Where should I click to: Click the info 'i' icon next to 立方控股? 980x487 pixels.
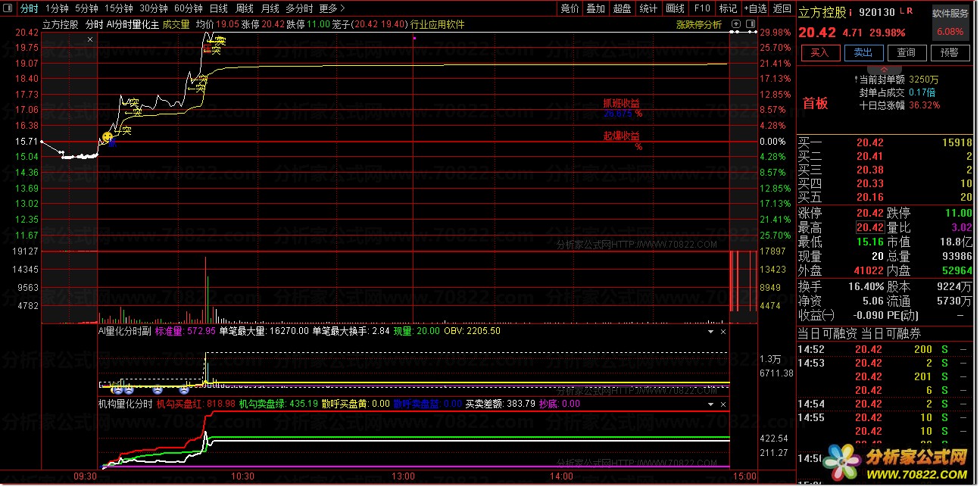point(851,12)
